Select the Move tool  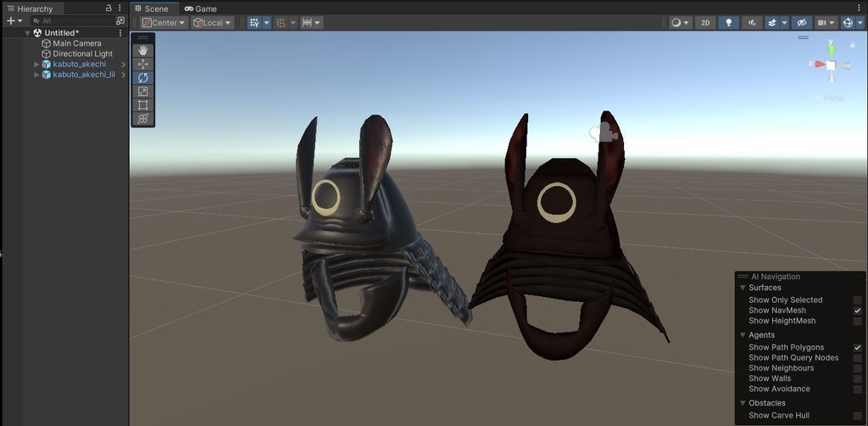pos(142,64)
